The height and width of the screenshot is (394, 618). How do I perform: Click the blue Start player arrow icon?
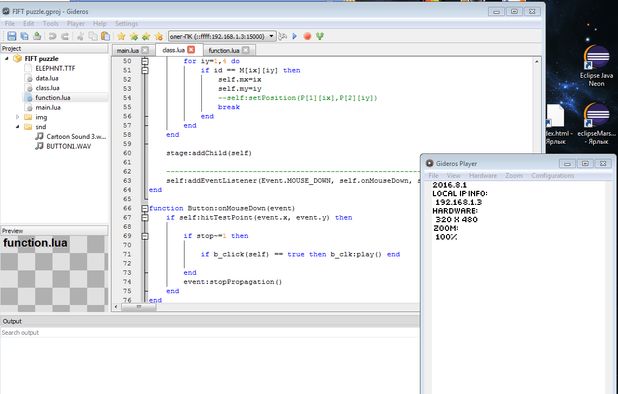click(x=294, y=36)
